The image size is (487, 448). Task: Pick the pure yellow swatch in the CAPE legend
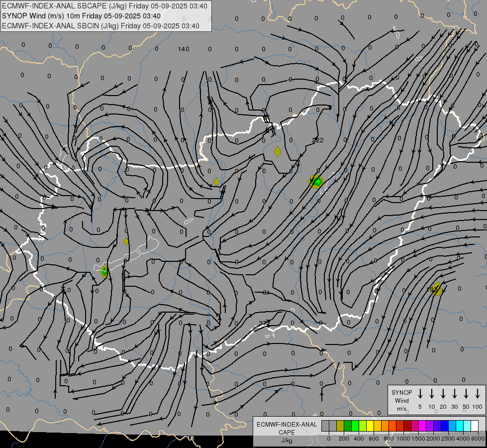pos(370,426)
